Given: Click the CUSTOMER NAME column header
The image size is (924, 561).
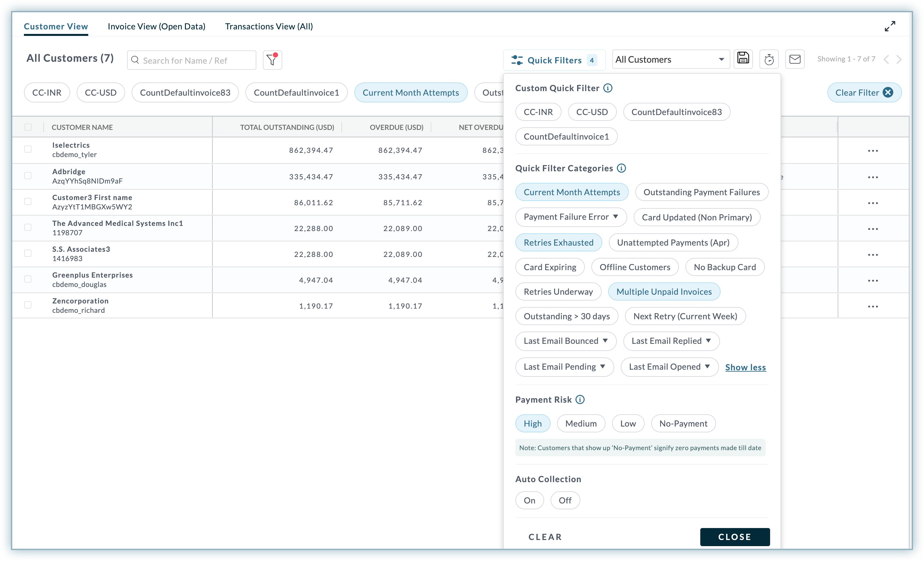Looking at the screenshot, I should coord(82,127).
